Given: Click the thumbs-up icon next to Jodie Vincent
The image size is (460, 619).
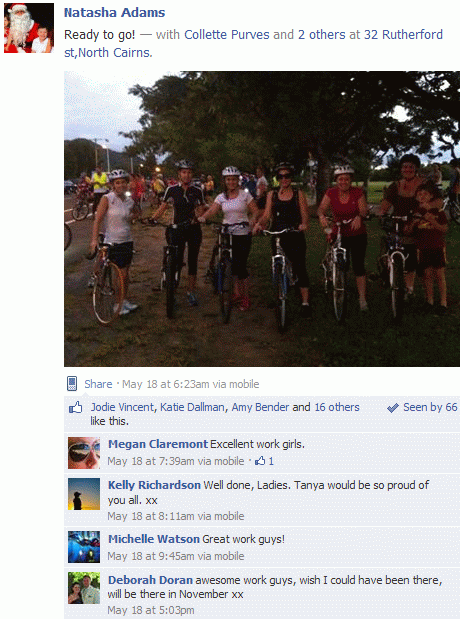Looking at the screenshot, I should 75,407.
